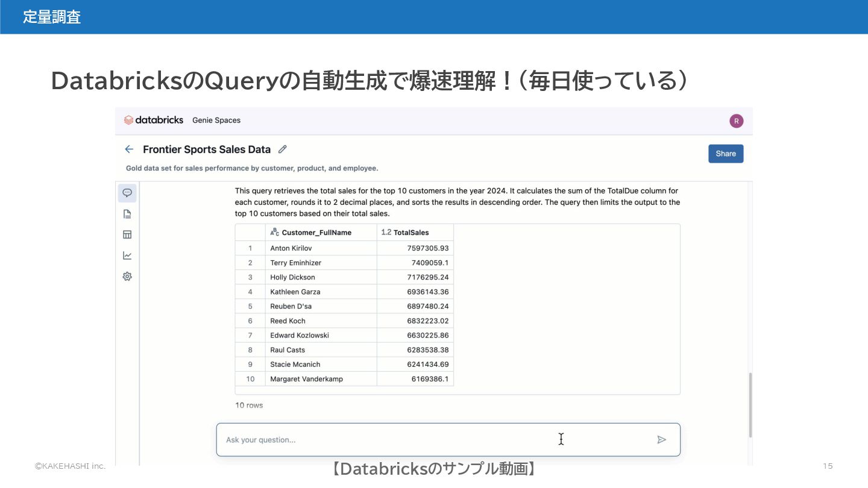Open the chart monitoring sidebar icon
This screenshot has width=868, height=488.
click(x=127, y=255)
